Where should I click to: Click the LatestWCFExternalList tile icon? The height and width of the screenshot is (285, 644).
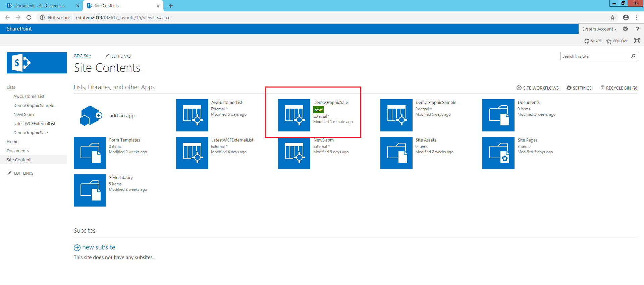(x=192, y=153)
